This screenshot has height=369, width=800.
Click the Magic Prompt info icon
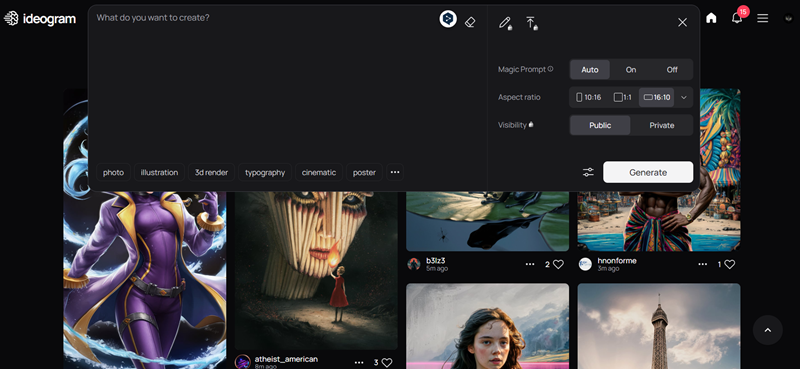tap(551, 69)
